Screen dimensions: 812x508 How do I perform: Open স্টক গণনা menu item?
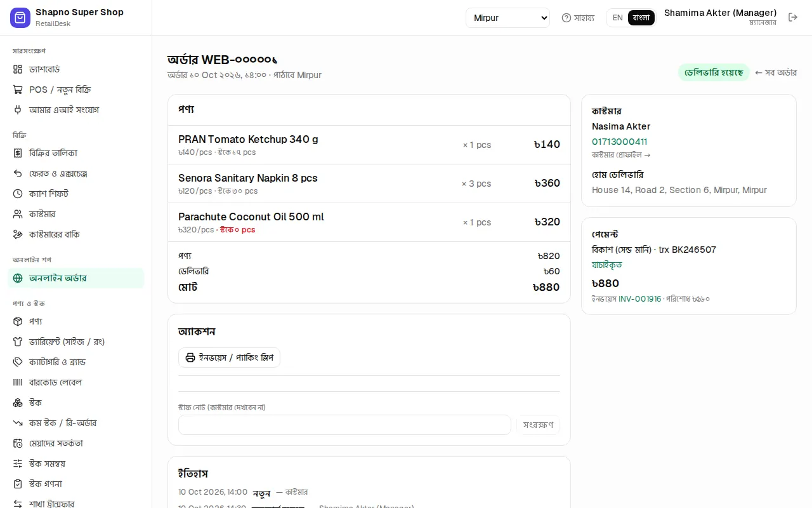point(76,484)
